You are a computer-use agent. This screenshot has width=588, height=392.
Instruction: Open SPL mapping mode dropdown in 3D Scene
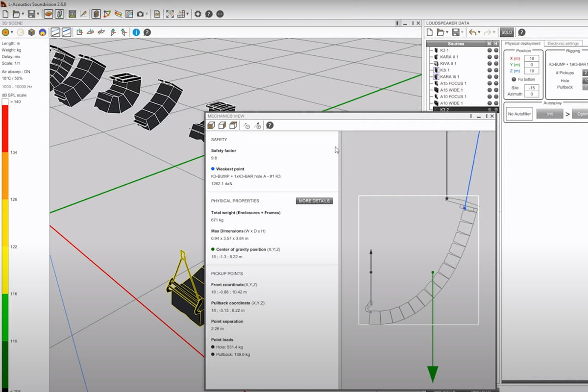12,33
